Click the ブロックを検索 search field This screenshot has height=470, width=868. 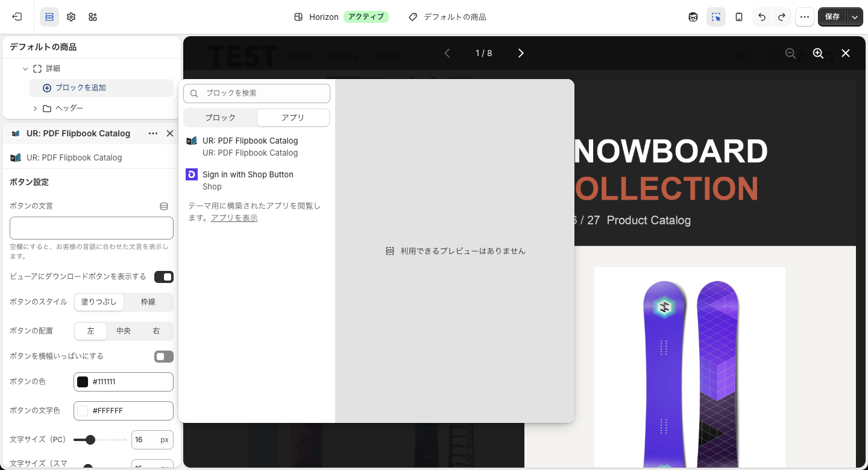tap(257, 94)
